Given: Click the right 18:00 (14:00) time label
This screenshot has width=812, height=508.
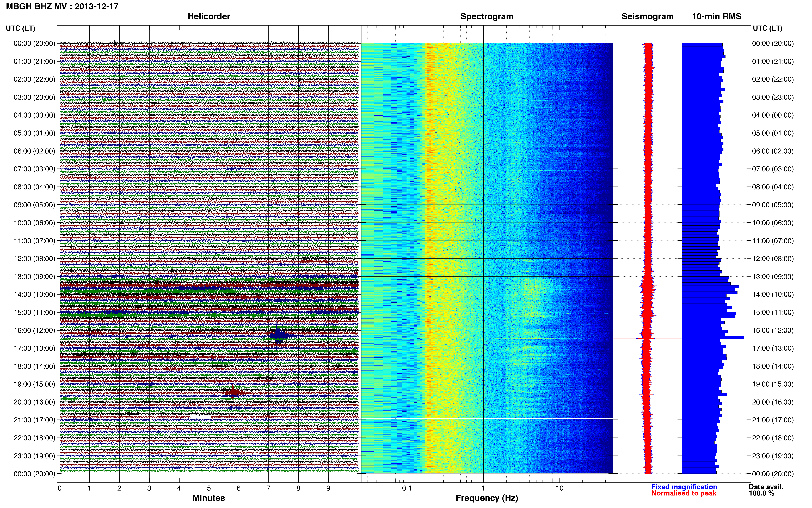Looking at the screenshot, I should (773, 366).
